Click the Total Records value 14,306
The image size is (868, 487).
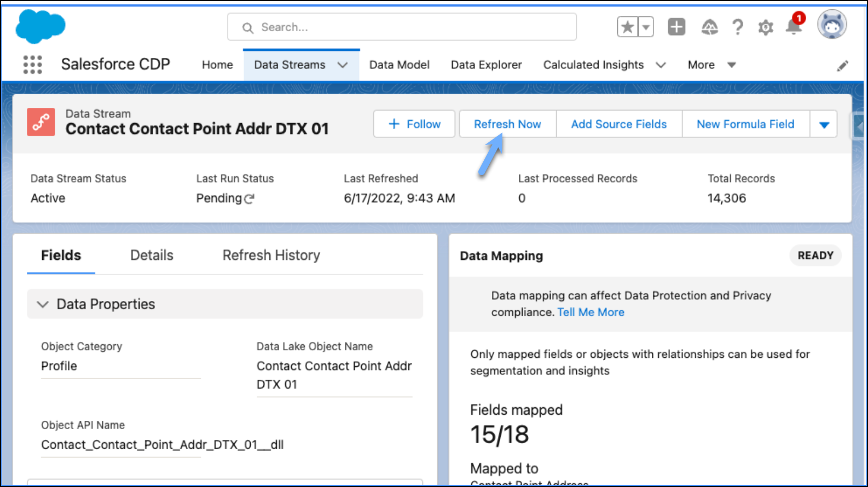[x=726, y=198]
